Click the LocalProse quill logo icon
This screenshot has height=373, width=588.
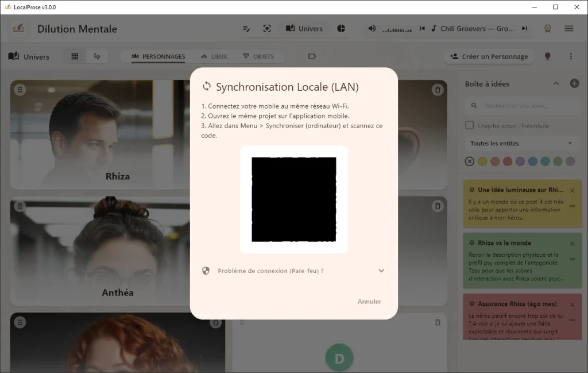[18, 29]
